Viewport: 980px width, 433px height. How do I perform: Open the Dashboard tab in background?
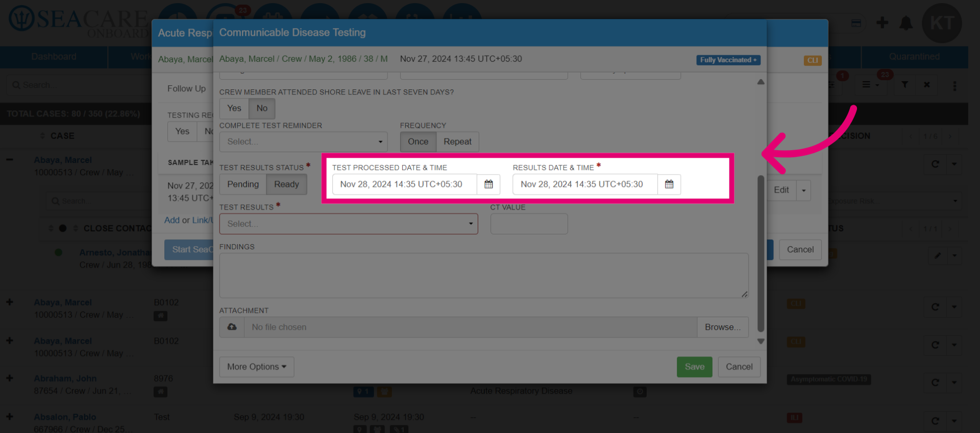pyautogui.click(x=54, y=57)
